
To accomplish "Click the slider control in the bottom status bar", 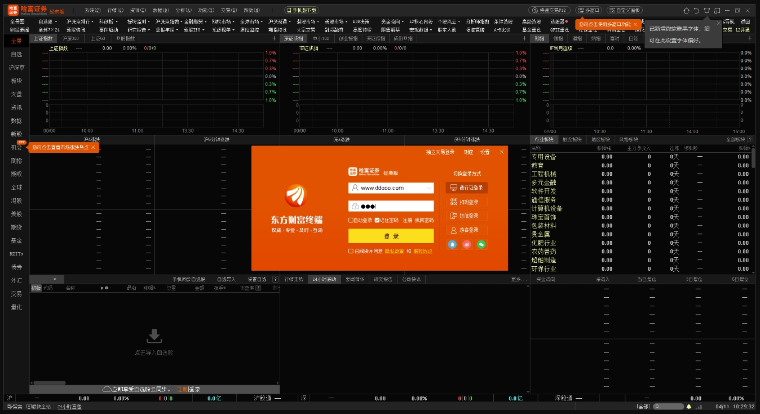I will click(x=668, y=406).
